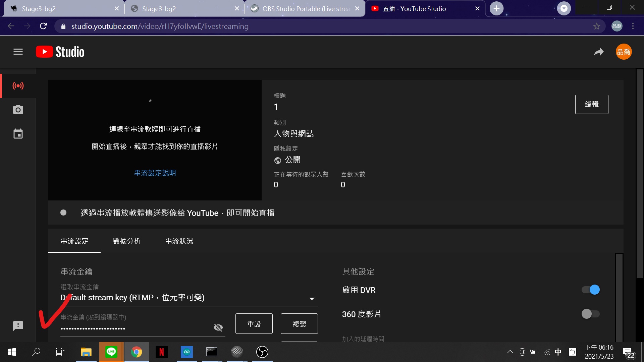Disable the 啟用 DVR toggle
644x362 pixels.
[x=591, y=290]
